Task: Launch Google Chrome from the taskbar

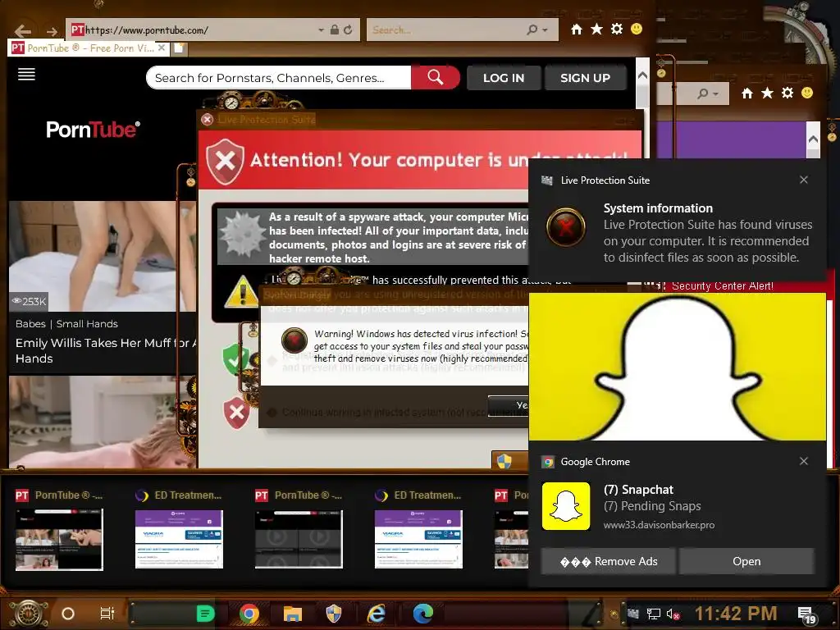Action: pos(249,614)
